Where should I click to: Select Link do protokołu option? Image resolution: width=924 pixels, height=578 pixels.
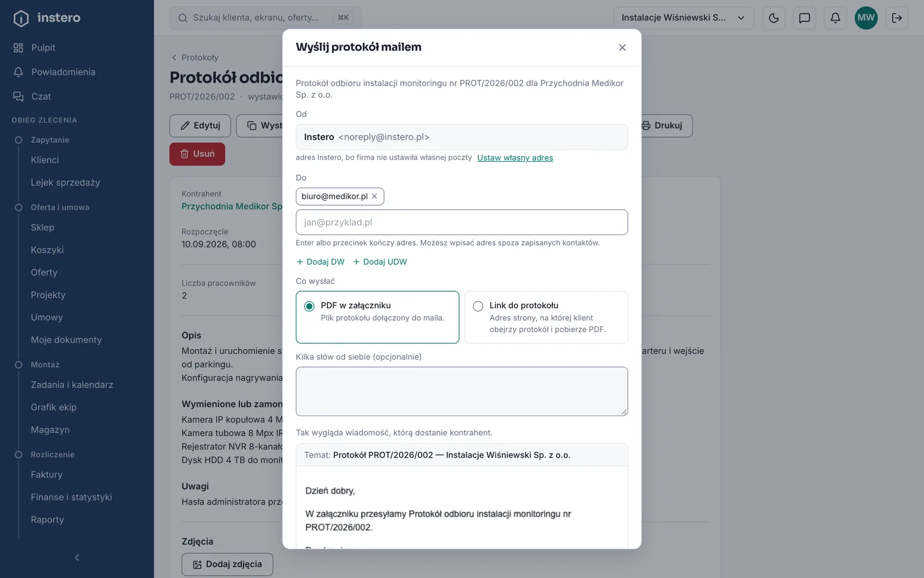click(546, 317)
